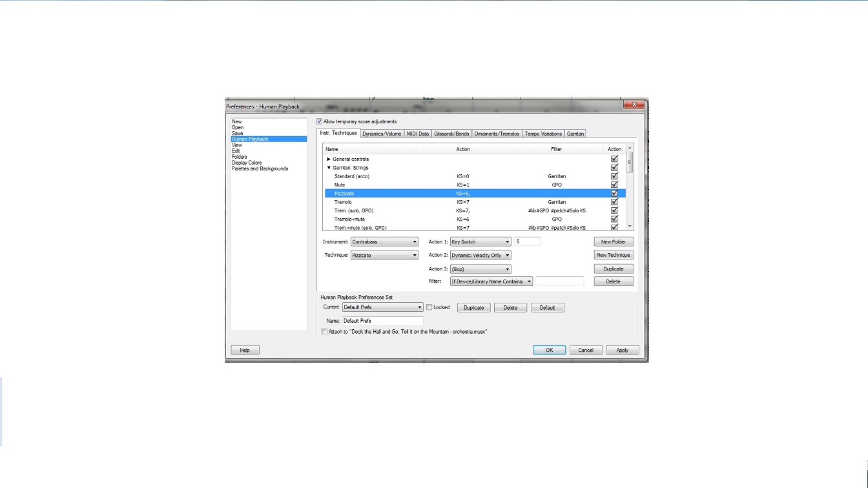
Task: Open the Glissandi/Bends tab
Action: (x=451, y=134)
